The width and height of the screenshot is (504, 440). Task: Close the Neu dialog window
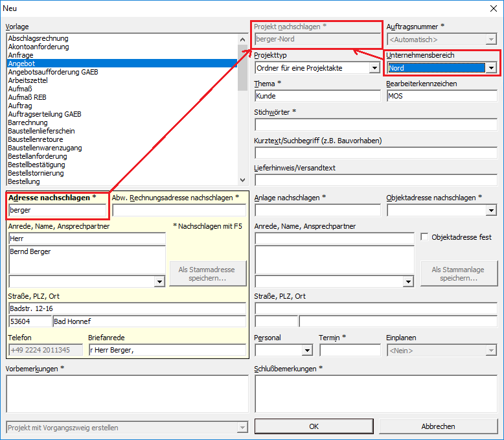(490, 8)
